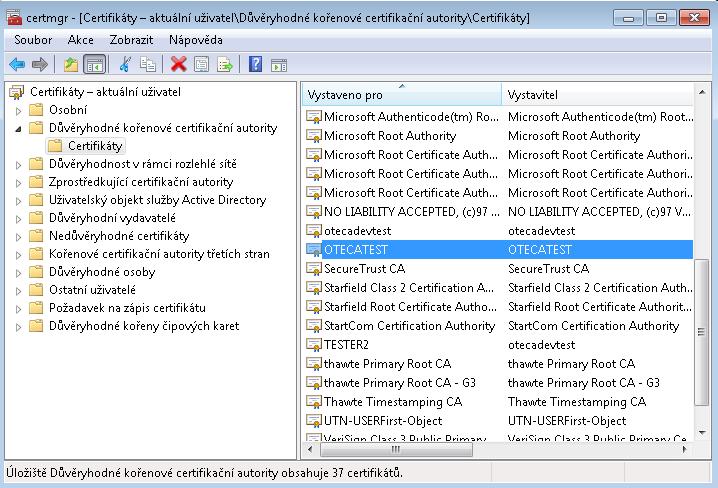Click the Forward arrow toolbar icon
The width and height of the screenshot is (718, 488).
(40, 65)
